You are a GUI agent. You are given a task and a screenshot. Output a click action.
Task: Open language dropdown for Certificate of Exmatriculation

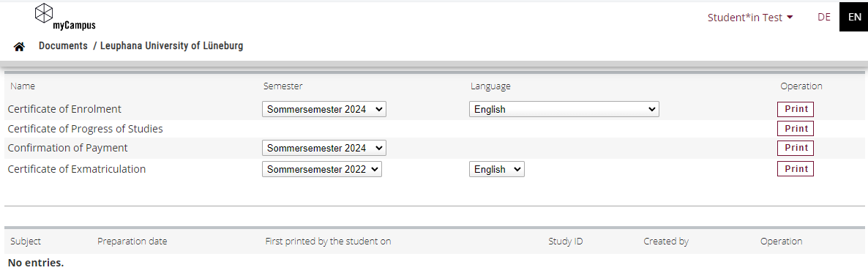pos(496,169)
